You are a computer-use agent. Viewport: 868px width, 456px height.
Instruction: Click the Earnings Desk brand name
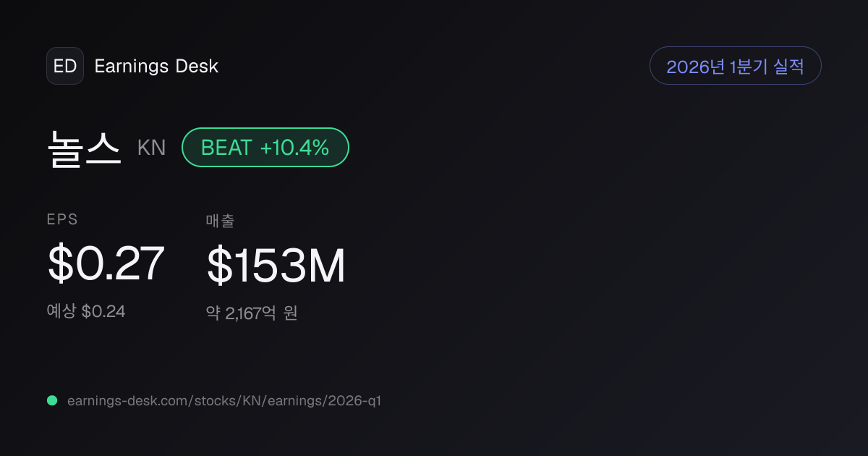[x=156, y=67]
